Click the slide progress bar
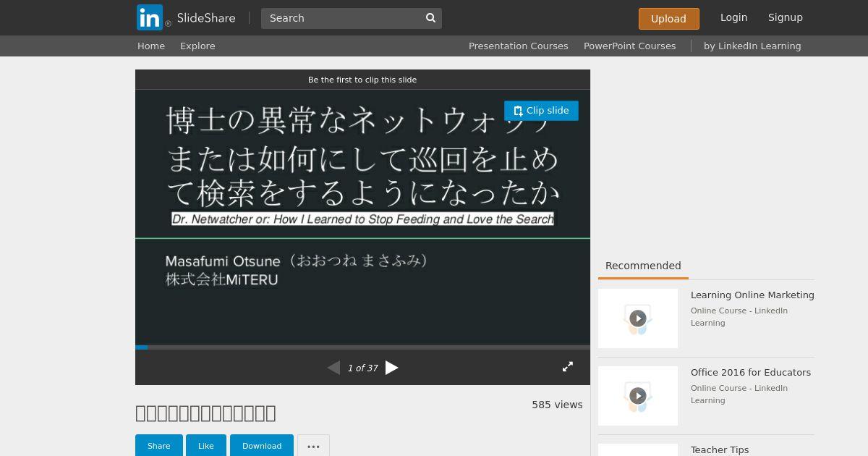The image size is (868, 456). [362, 347]
